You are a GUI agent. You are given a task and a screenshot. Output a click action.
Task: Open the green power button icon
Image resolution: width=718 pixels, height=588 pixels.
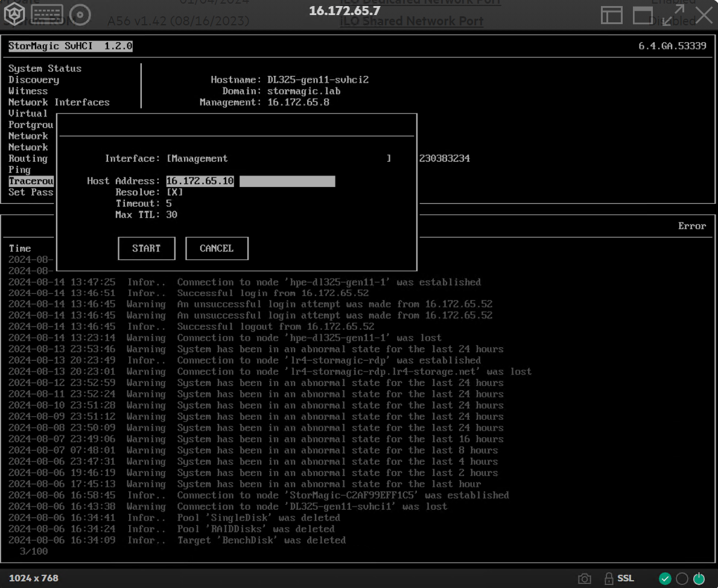pyautogui.click(x=699, y=578)
